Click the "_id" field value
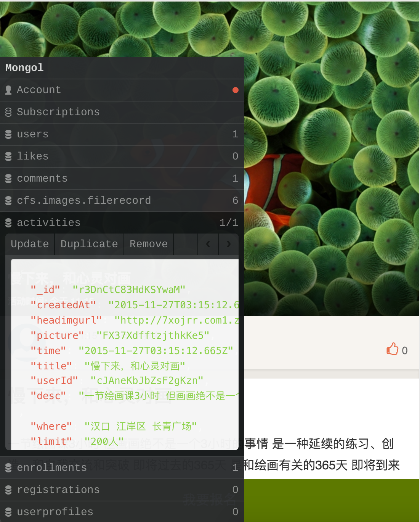The height and width of the screenshot is (522, 420). (129, 290)
